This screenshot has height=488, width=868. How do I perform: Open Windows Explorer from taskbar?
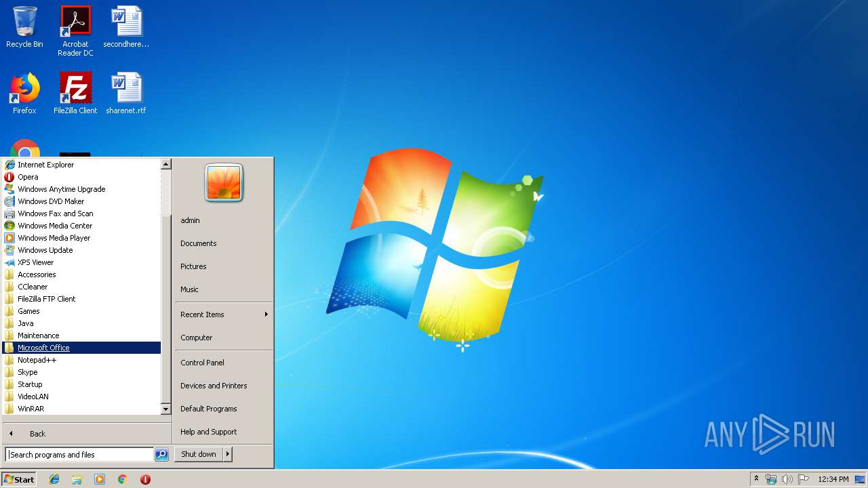(77, 479)
